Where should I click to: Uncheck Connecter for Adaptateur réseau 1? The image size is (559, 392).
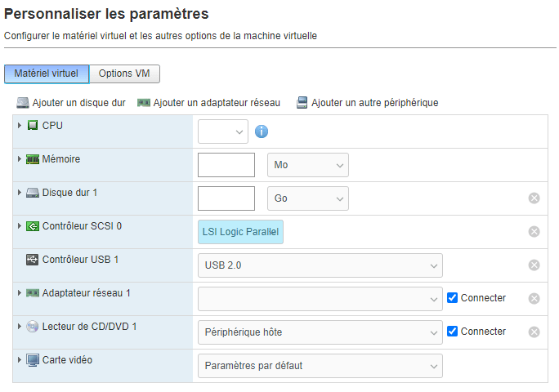[452, 297]
